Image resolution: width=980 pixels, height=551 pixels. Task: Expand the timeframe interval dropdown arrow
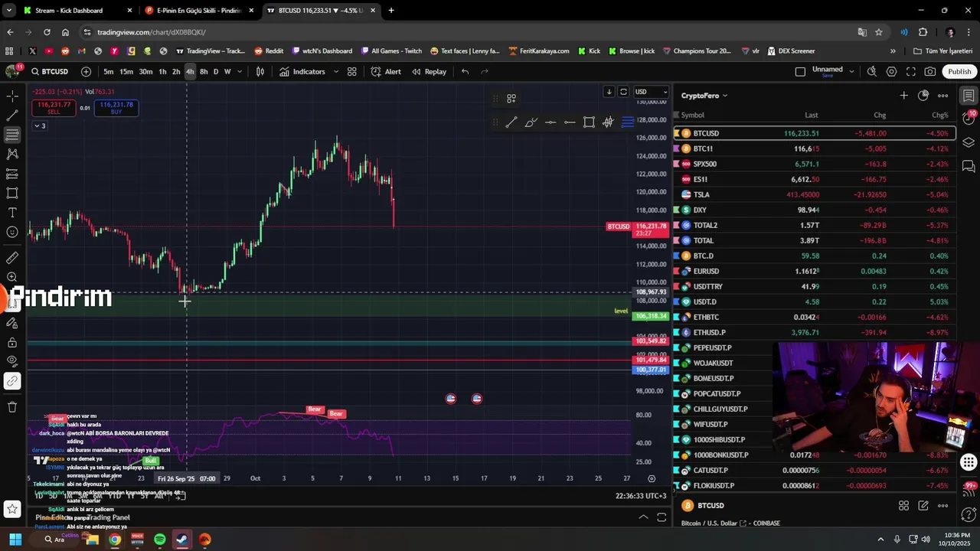pyautogui.click(x=240, y=71)
